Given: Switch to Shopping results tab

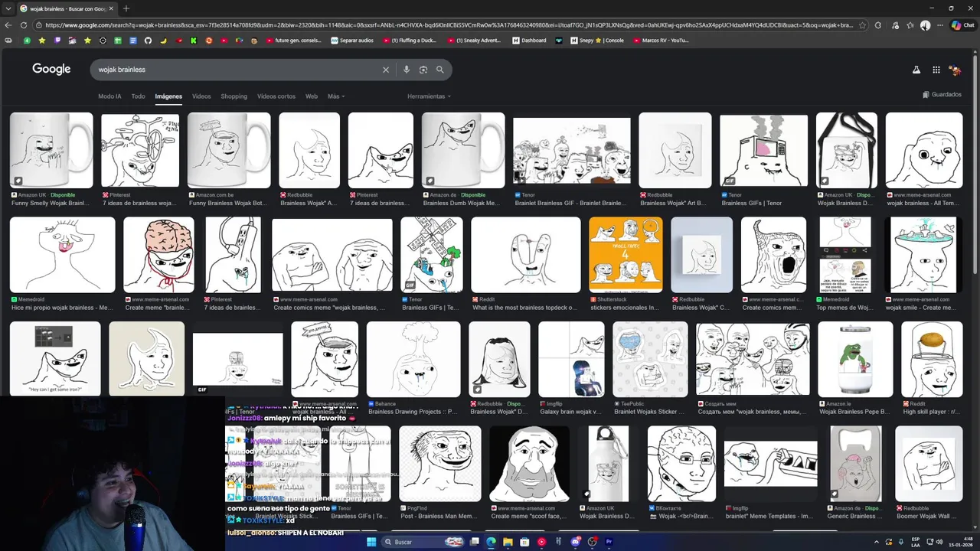Looking at the screenshot, I should [234, 96].
